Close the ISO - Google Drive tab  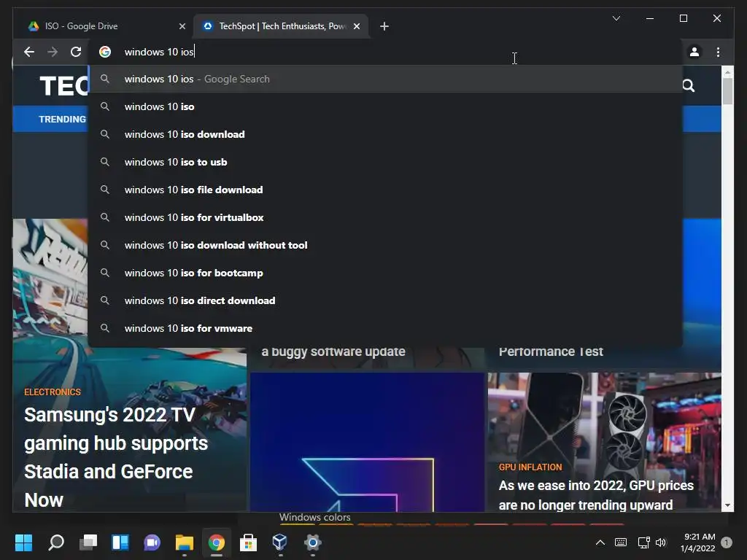coord(182,26)
